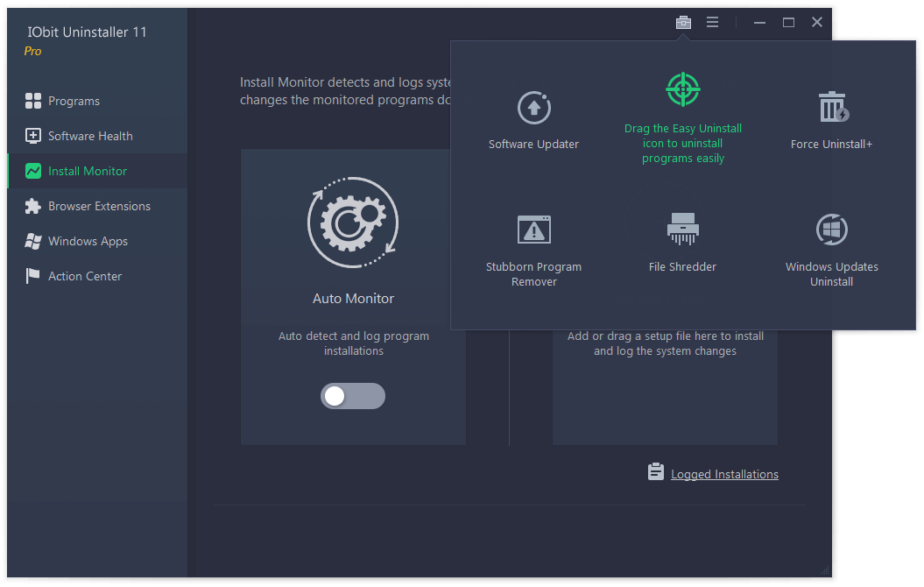Launch the Stubborn Program Remover icon

pos(534,230)
